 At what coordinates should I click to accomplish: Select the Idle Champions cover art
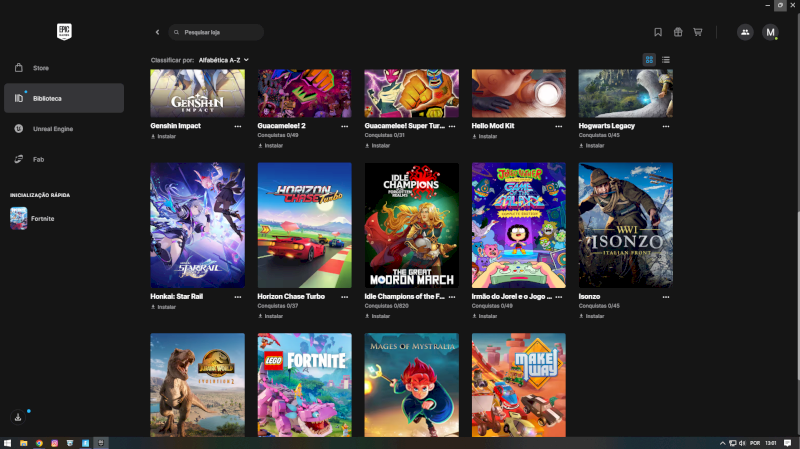[x=412, y=225]
